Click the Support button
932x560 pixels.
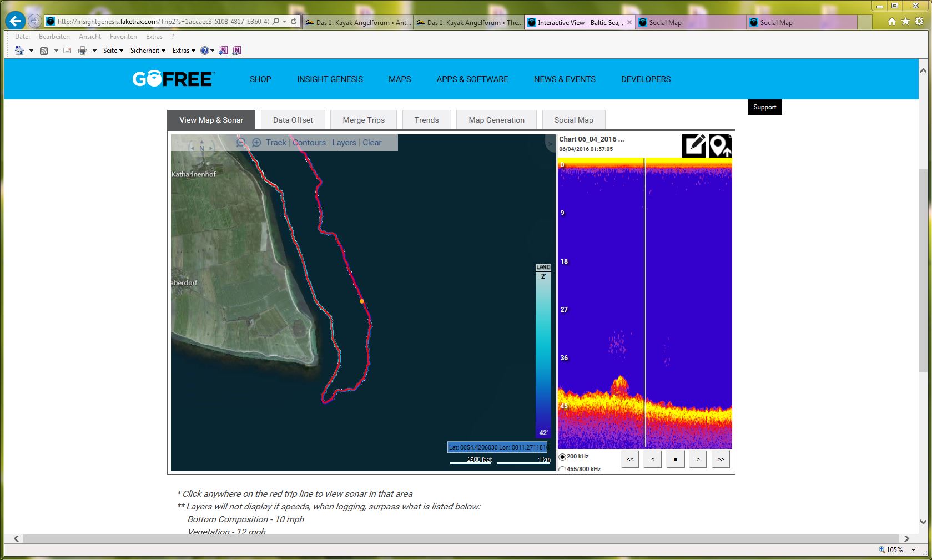coord(764,107)
